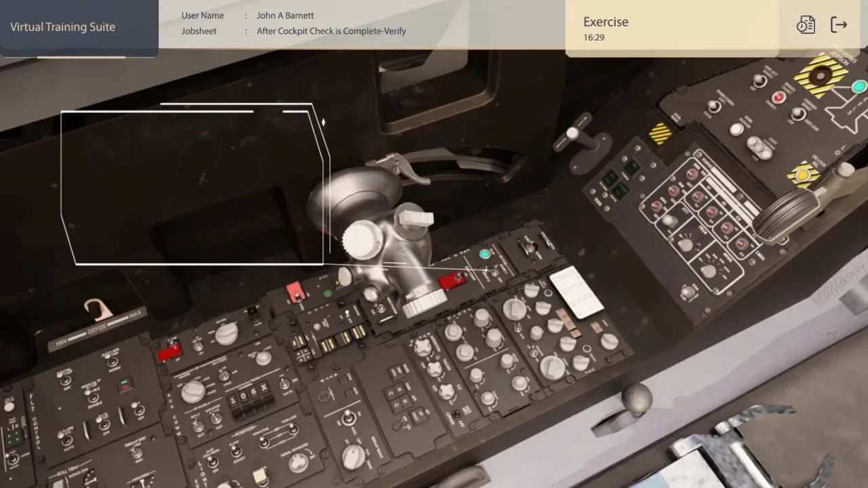
Task: Move the DEFOG lever between MIN and MAX
Action: [x=99, y=309]
